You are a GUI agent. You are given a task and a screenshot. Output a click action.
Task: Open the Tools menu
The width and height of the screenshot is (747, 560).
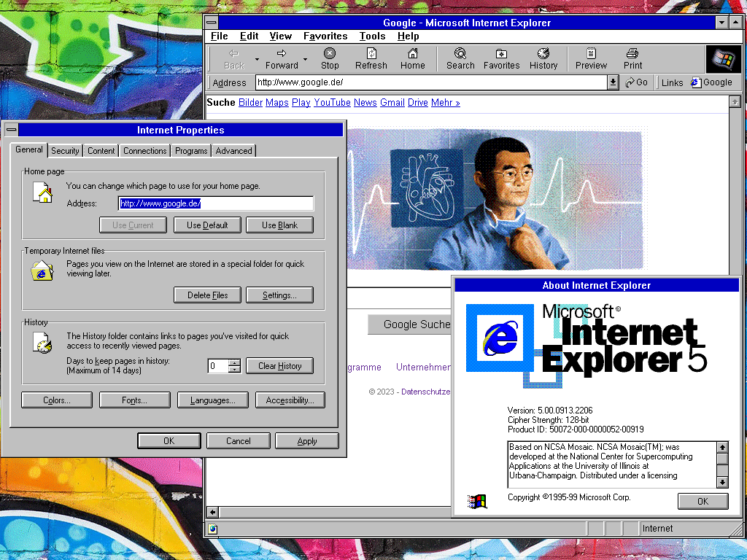click(x=372, y=36)
